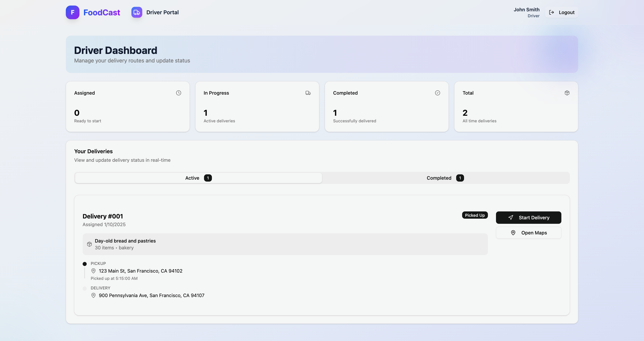The image size is (644, 341).
Task: Click the pin icon beside Pennsylvania Ave address
Action: click(93, 295)
